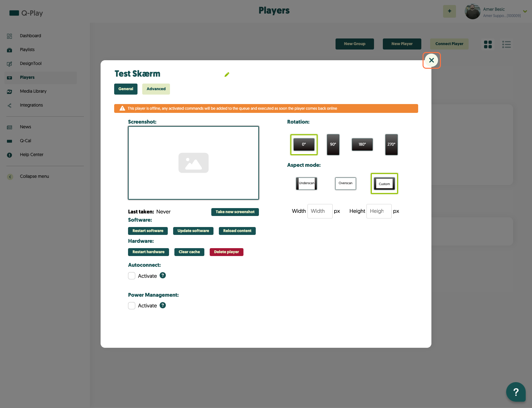Click the Q-Play logo
532x408 pixels.
(x=26, y=13)
